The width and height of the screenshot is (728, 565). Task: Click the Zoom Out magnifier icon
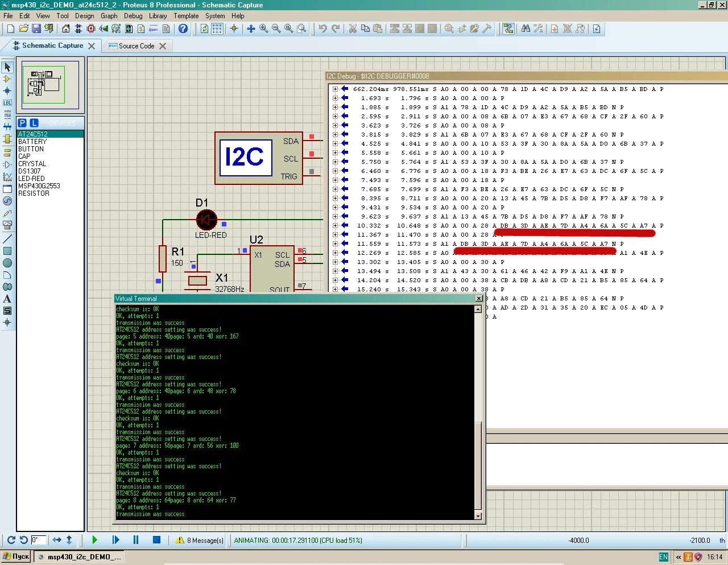point(276,28)
